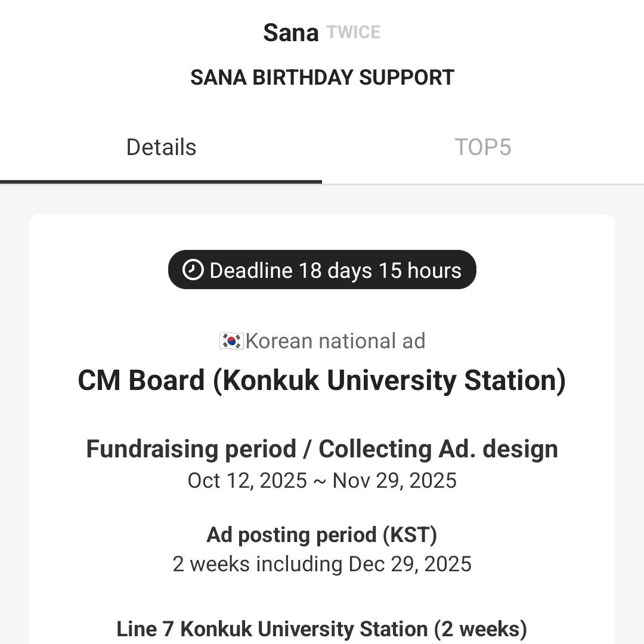644x644 pixels.
Task: Tap the TWICE group label
Action: pyautogui.click(x=354, y=32)
